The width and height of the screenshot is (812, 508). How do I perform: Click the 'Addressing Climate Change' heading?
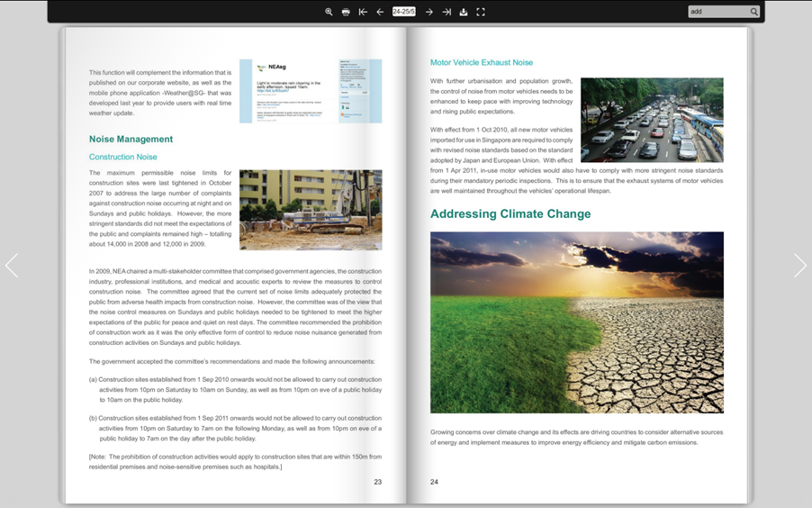click(x=510, y=213)
